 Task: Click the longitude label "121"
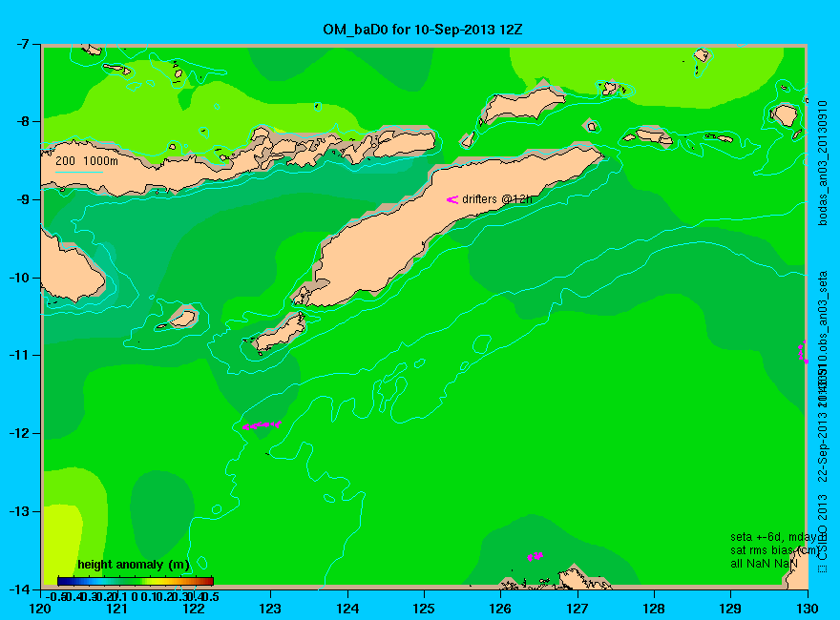tap(117, 609)
